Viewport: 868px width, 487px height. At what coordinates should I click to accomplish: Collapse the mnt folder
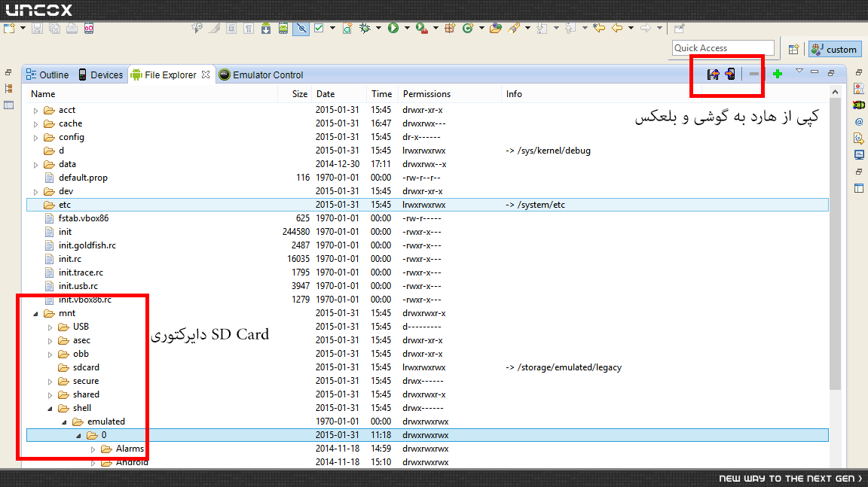[36, 313]
